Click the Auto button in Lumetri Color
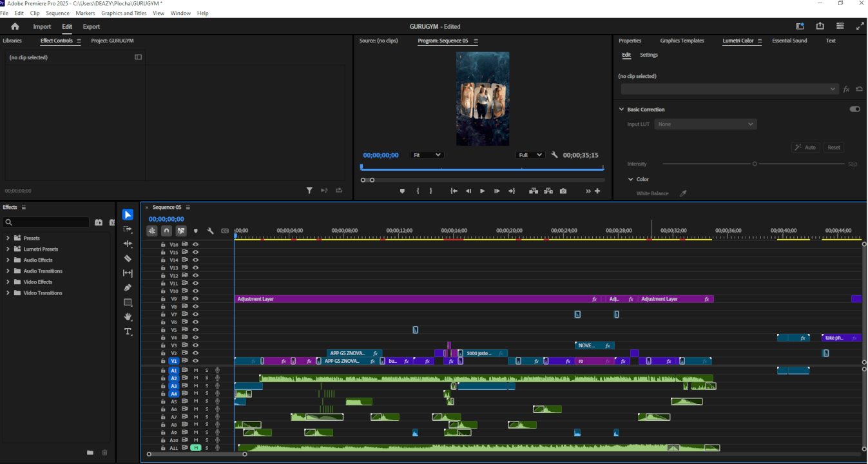This screenshot has height=464, width=868. tap(805, 147)
